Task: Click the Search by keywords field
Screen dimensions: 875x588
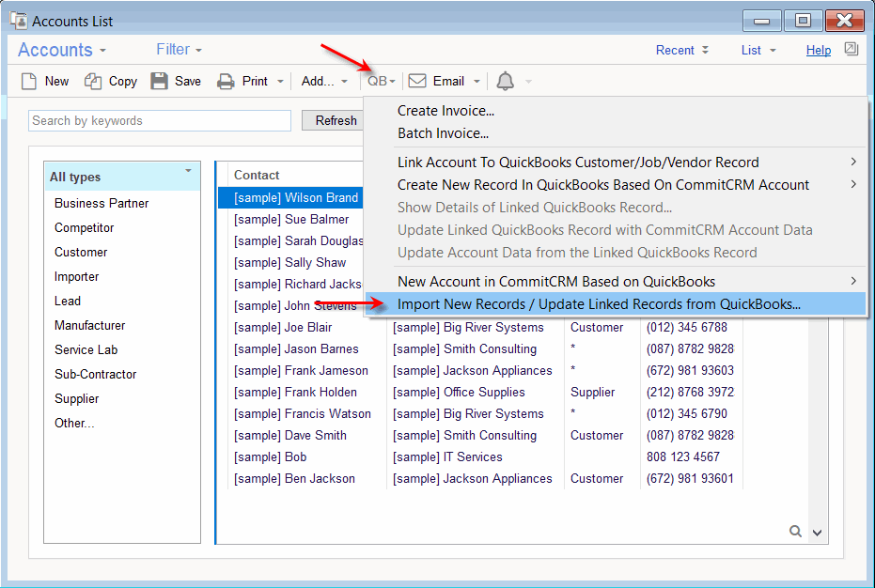Action: point(160,121)
